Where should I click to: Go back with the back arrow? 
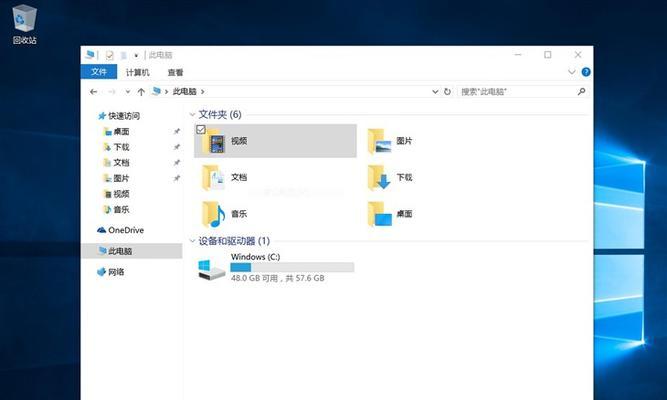94,91
